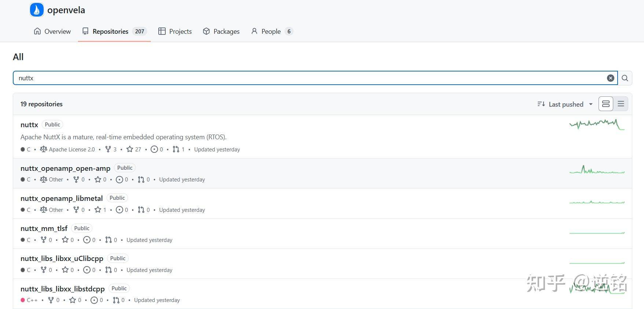Screen dimensions: 644x309
Task: Open pull requests of nuttx_mm_tlsf
Action: tap(111, 240)
